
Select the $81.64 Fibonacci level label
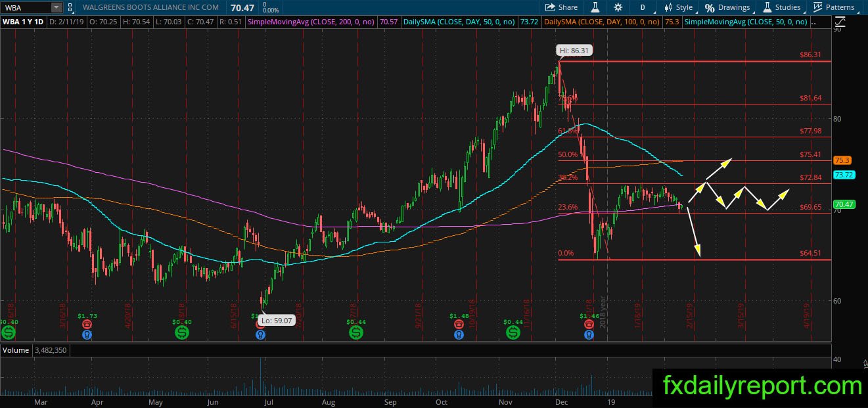[x=810, y=98]
